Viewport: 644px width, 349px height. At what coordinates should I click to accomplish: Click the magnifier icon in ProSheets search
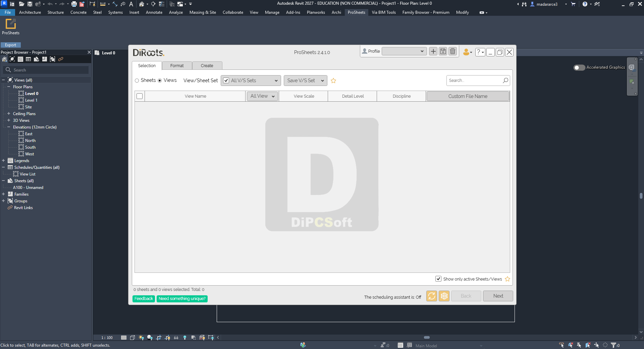pos(505,80)
